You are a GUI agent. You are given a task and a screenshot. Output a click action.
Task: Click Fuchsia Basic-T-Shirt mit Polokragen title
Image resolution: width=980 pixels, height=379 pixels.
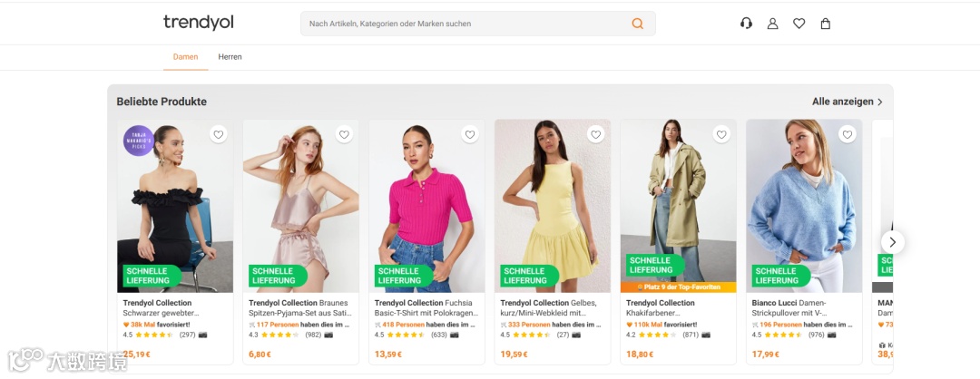coord(426,307)
